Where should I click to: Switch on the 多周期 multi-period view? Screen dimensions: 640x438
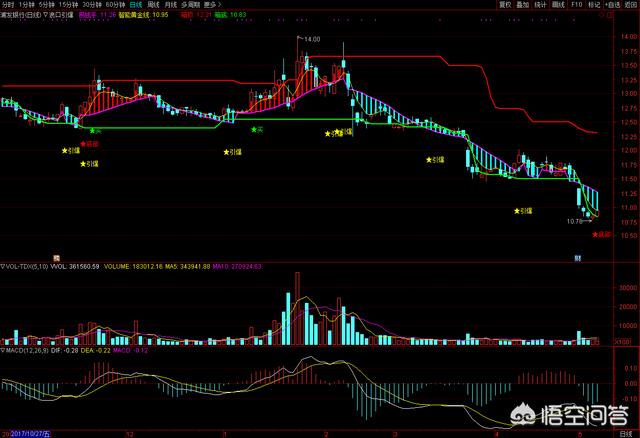point(189,5)
